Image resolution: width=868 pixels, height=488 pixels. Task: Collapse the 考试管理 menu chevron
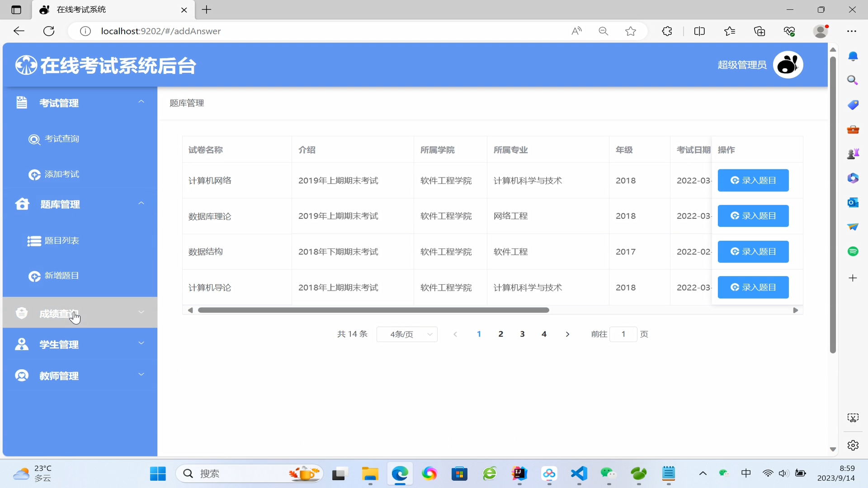(x=141, y=102)
